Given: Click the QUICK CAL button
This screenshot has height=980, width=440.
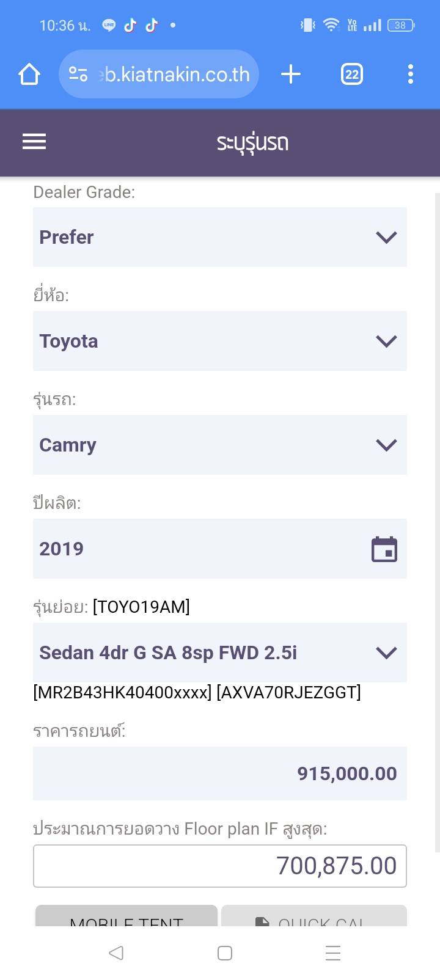Looking at the screenshot, I should (x=313, y=916).
